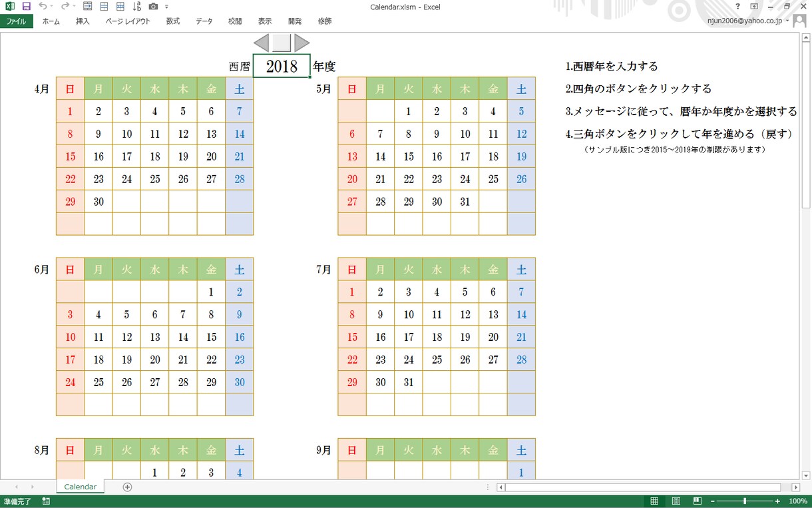Click the zoom out minus button
This screenshot has height=508, width=812.
[x=713, y=501]
